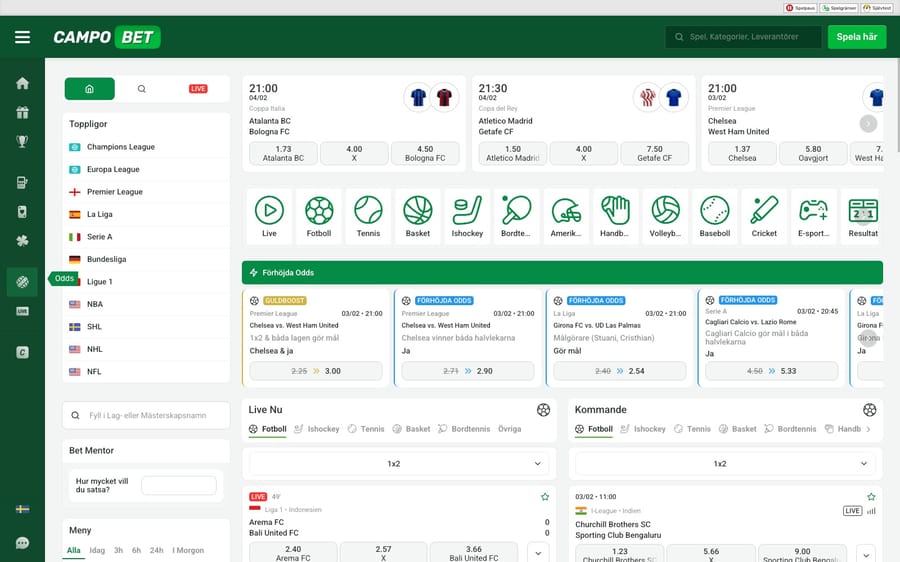
Task: Show more Kommande sport tabs arrow
Action: tap(868, 429)
